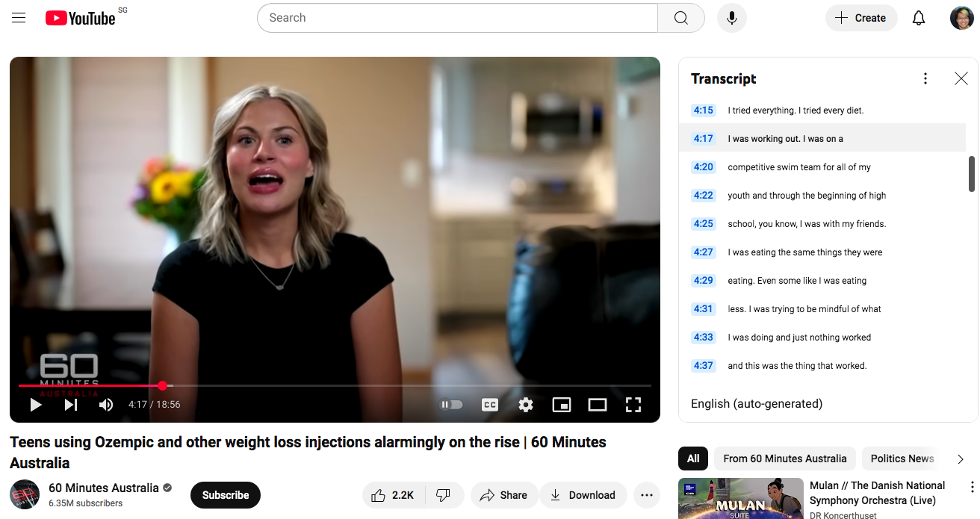Open video settings gear

click(526, 405)
